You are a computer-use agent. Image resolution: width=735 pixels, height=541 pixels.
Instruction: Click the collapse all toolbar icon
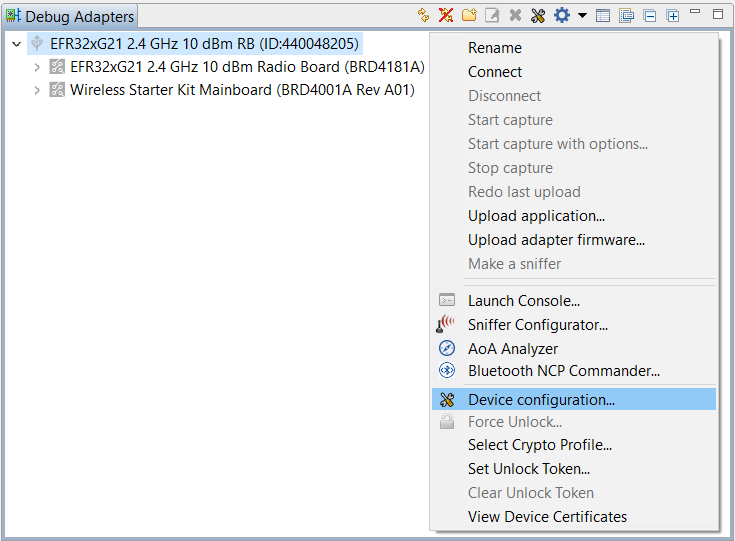click(650, 15)
